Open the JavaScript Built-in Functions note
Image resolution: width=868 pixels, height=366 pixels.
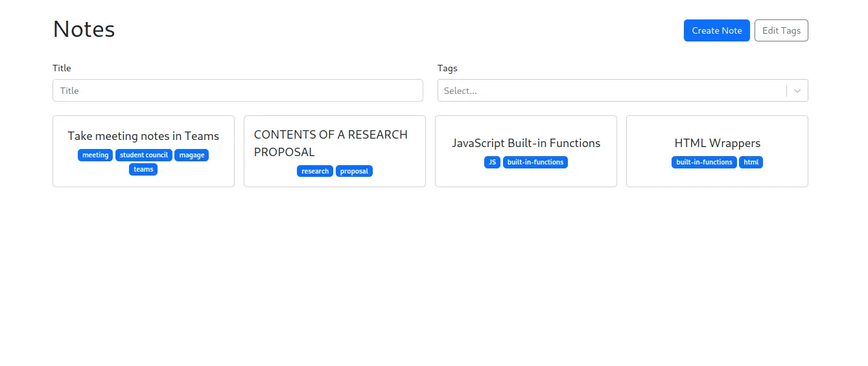[x=526, y=152]
